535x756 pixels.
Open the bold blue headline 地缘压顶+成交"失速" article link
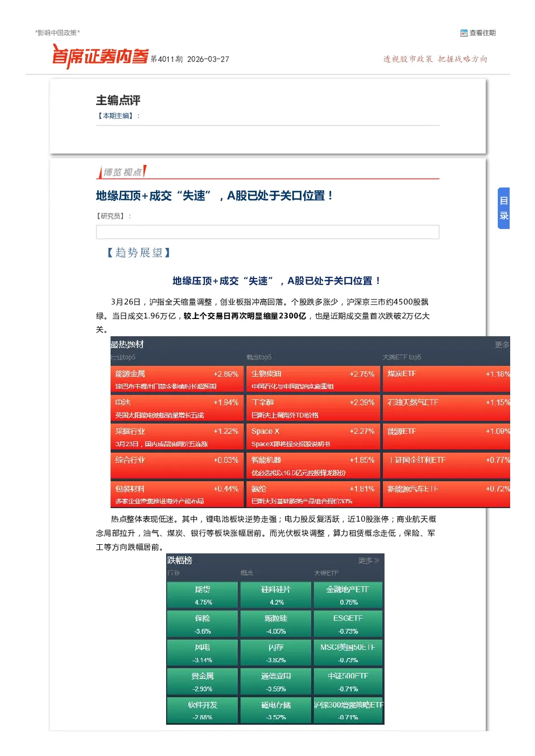(x=214, y=196)
